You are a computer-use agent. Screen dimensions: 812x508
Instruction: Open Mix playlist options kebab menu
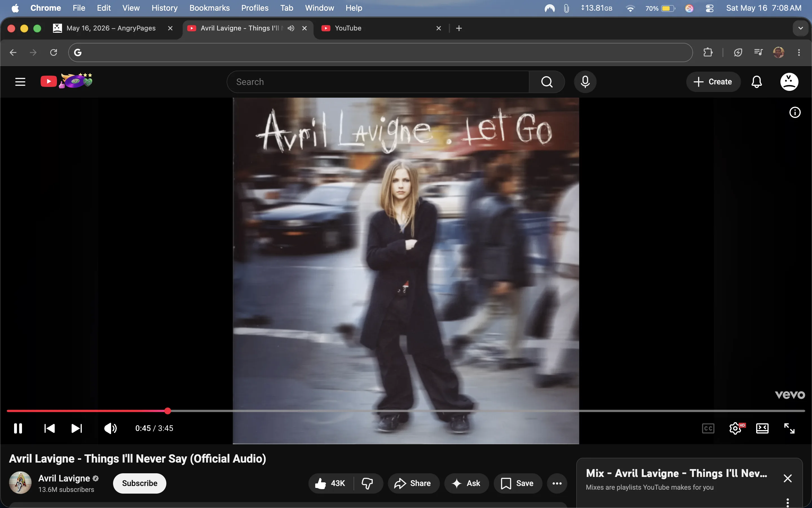pyautogui.click(x=787, y=503)
